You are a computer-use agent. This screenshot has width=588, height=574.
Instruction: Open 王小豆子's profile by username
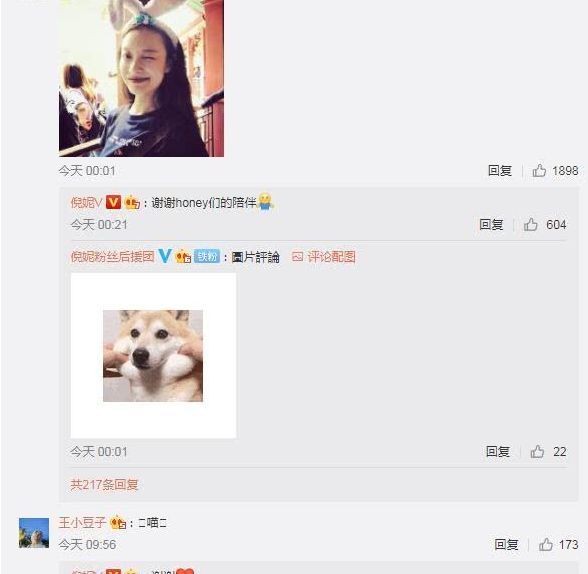pos(82,522)
